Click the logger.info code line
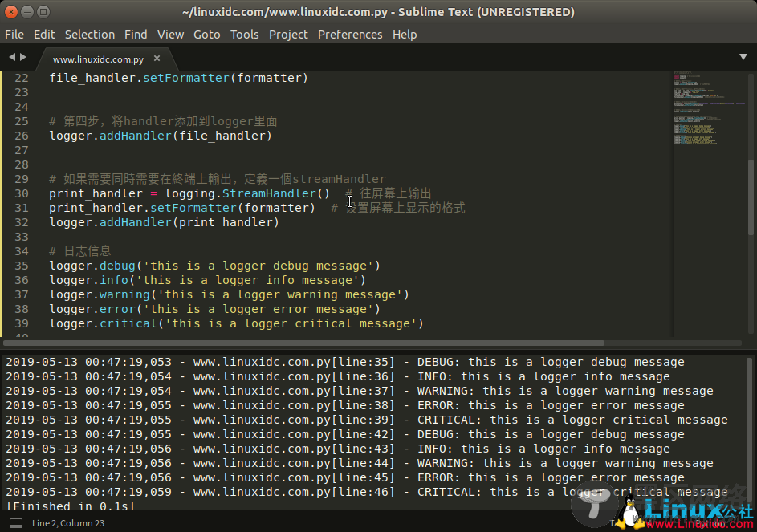 pyautogui.click(x=208, y=281)
